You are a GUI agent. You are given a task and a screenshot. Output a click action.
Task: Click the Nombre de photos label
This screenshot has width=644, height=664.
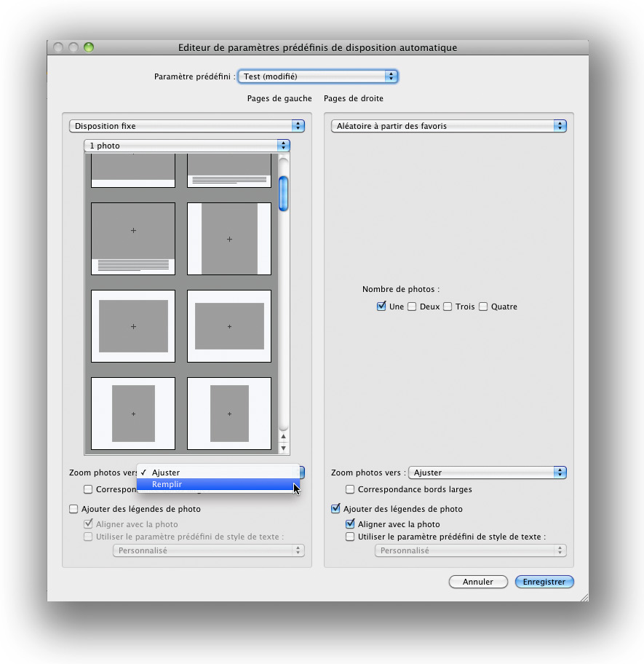(x=401, y=289)
